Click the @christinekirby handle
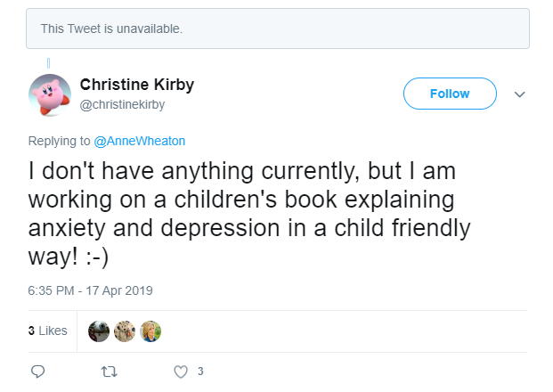 (x=122, y=105)
